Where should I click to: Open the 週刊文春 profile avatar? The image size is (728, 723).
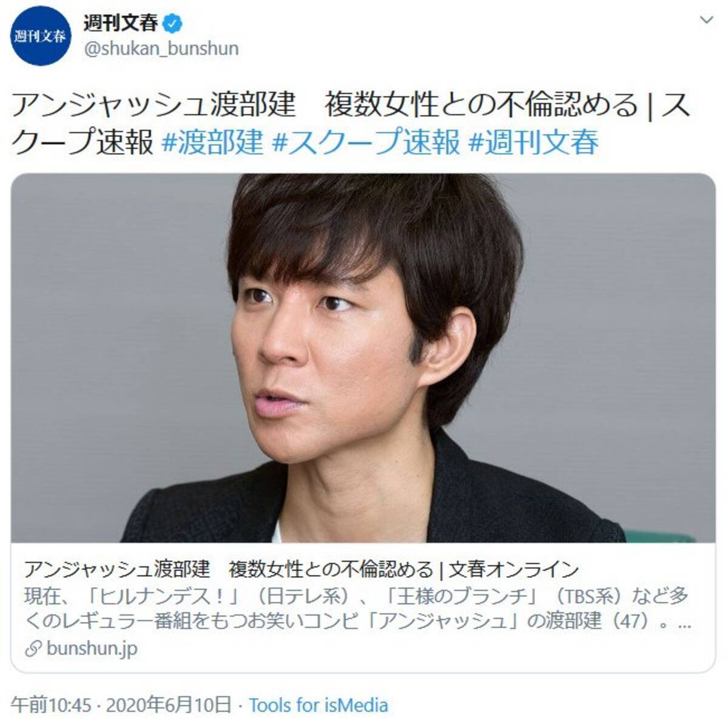tap(41, 36)
